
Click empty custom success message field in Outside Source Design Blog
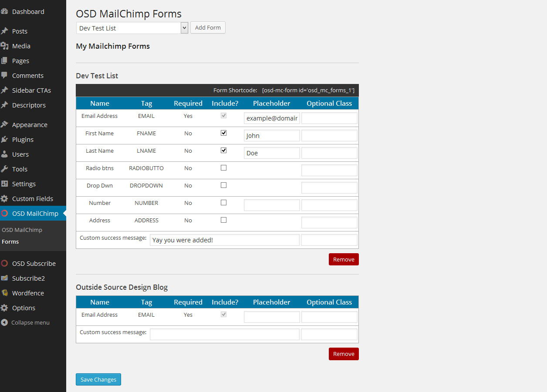coord(225,334)
